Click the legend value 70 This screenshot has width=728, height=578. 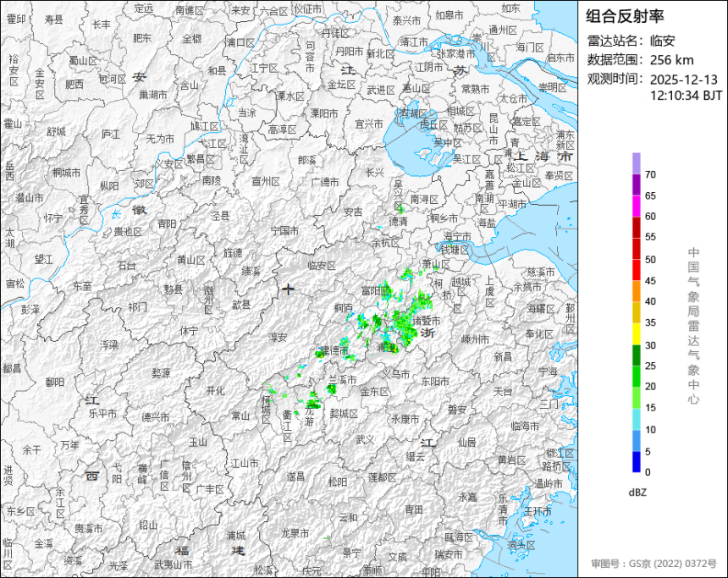coord(650,174)
